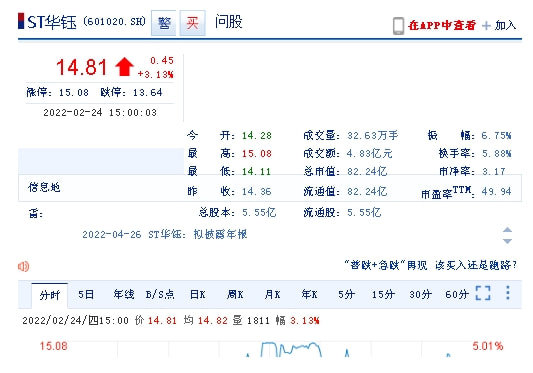Image resolution: width=533 pixels, height=373 pixels.
Task: Click the current price 14.81
Action: pos(82,67)
